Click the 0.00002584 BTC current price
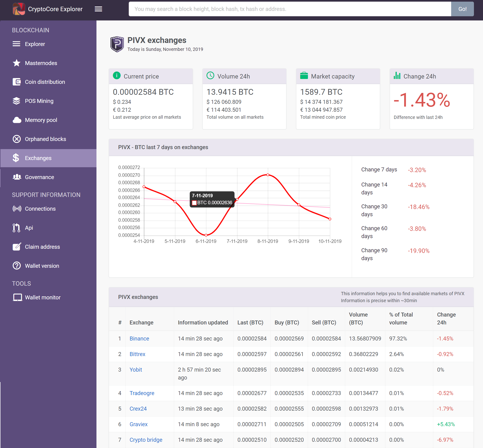The width and height of the screenshot is (483, 448). (x=143, y=92)
